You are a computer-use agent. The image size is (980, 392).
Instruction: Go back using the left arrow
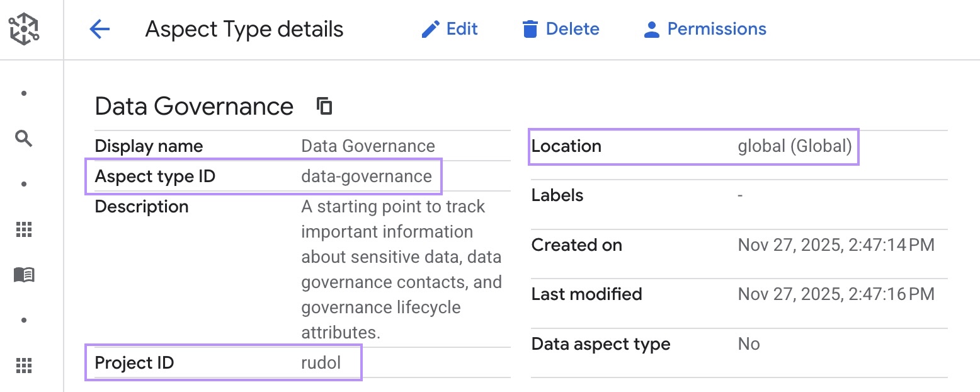point(100,29)
